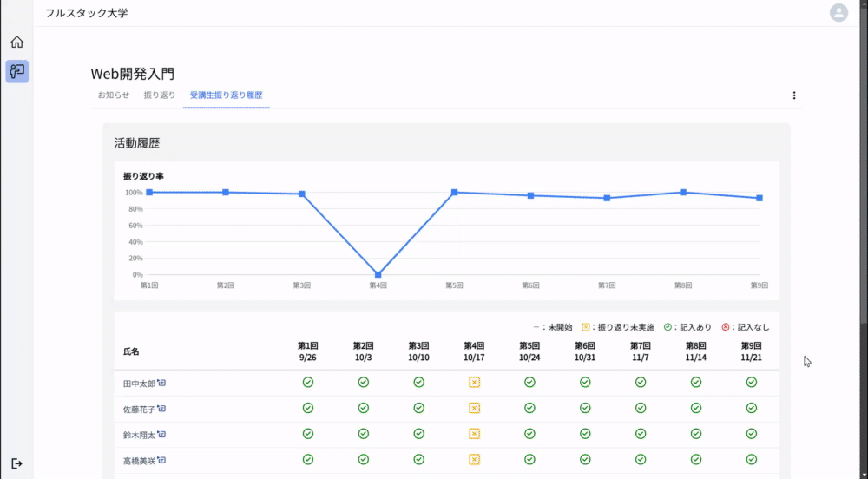Screen dimensions: 868x479
Task: Click the logout icon at bottom left
Action: coord(16,463)
